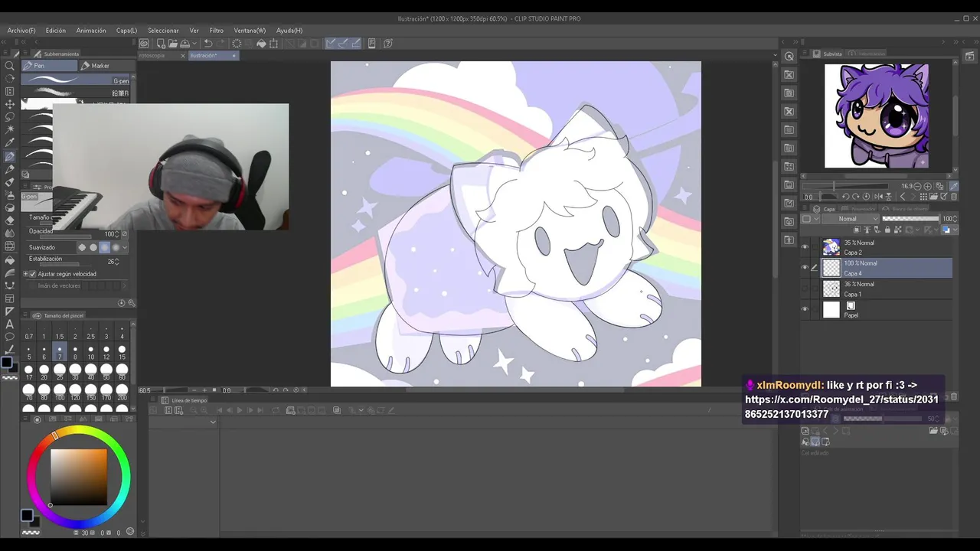Pick brush size 25
The image size is (980, 551).
60,373
